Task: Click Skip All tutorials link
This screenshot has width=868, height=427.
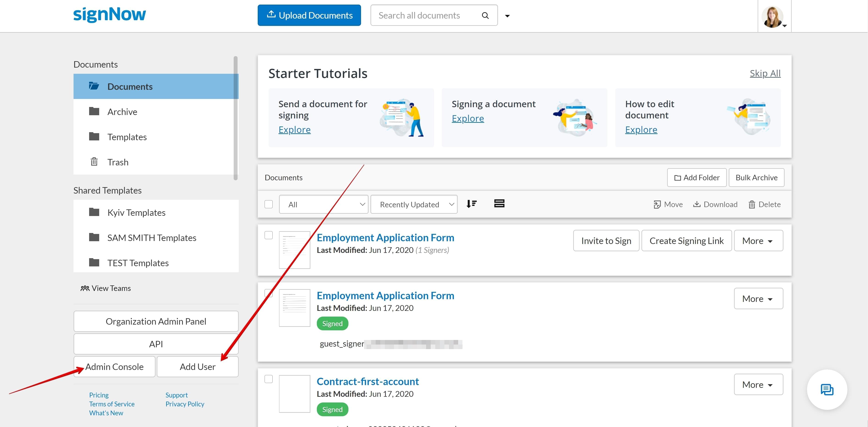Action: [765, 73]
